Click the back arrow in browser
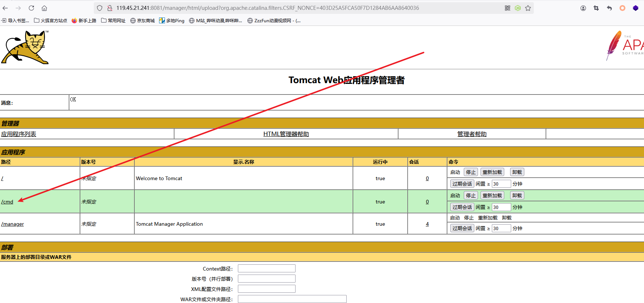Viewport: 644px width, 303px height. pyautogui.click(x=5, y=8)
